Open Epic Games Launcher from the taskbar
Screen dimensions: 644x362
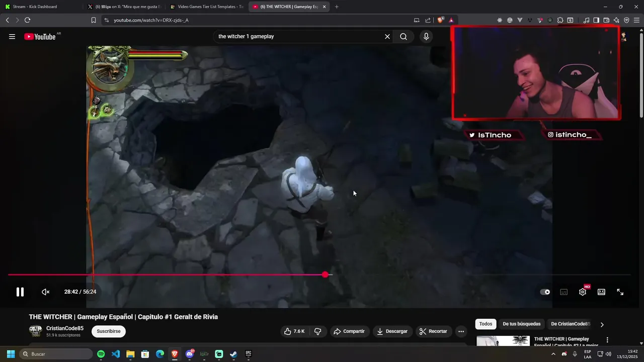click(249, 354)
